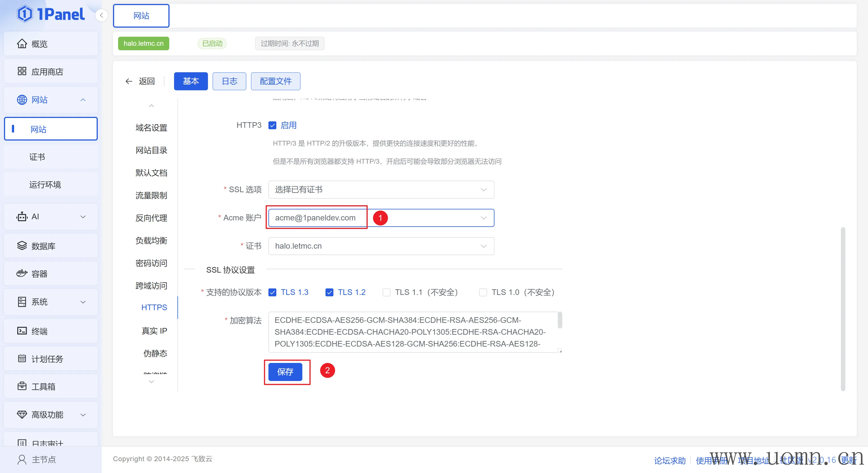Click inside the 加密算法 text area

click(411, 332)
